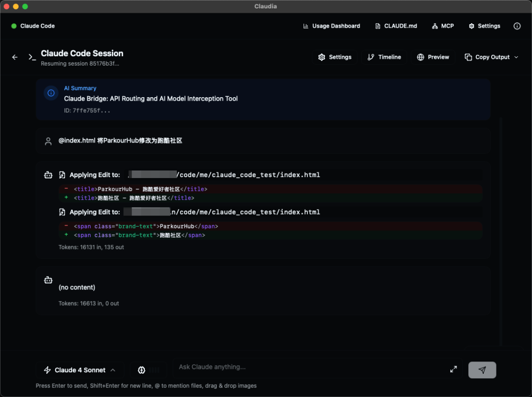
Task: Send prompt with paper plane button
Action: click(x=482, y=370)
